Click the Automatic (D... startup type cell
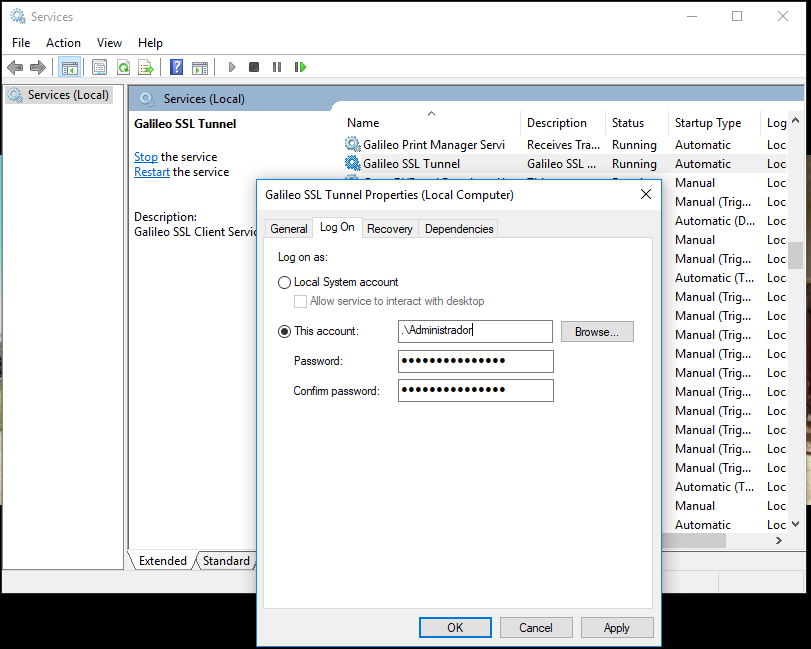 pyautogui.click(x=715, y=221)
